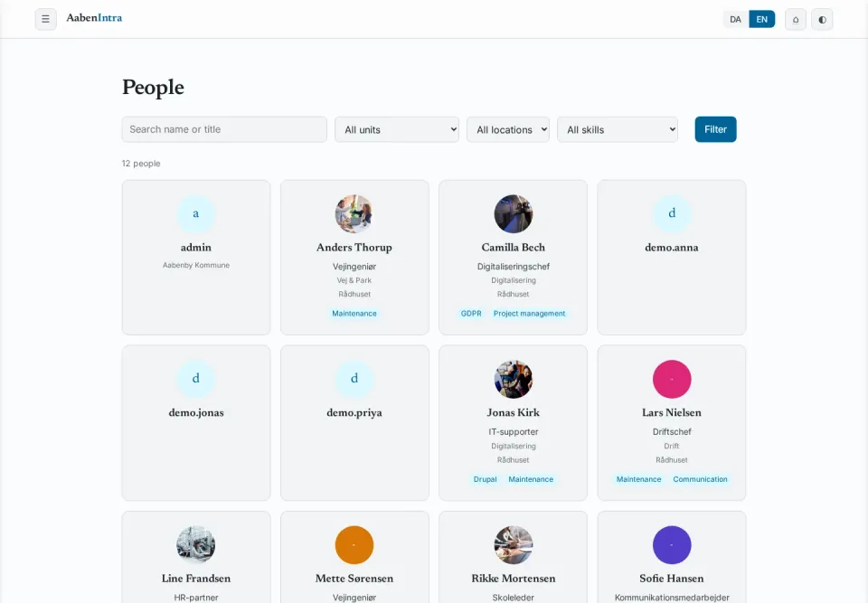868x603 pixels.
Task: Expand the All locations dropdown
Action: pyautogui.click(x=507, y=129)
